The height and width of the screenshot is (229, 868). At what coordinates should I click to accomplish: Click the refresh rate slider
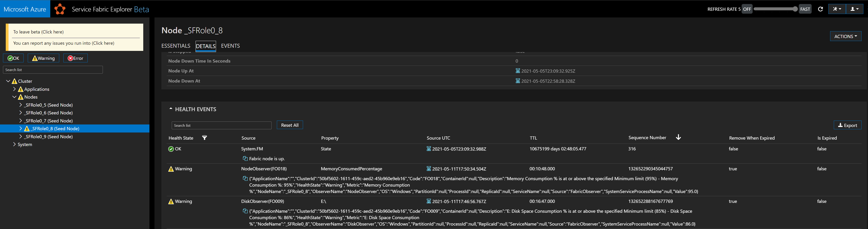[775, 9]
